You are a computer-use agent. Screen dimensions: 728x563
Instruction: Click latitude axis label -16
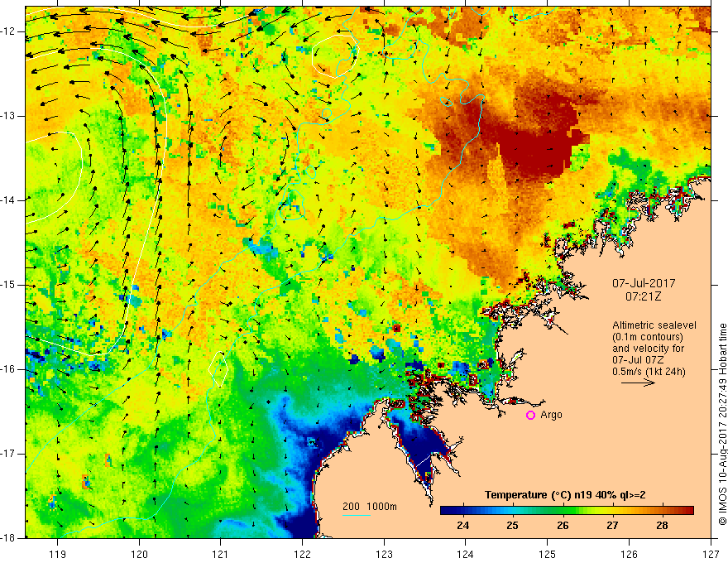point(8,369)
